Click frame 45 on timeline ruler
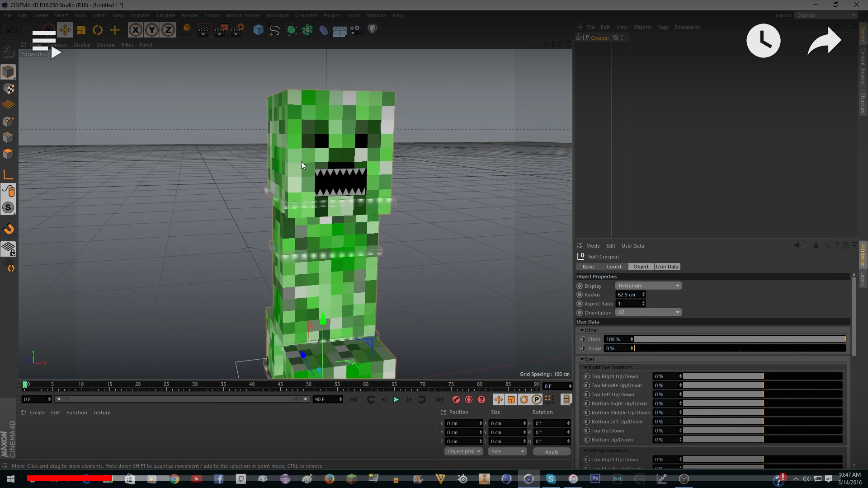The image size is (868, 488). pos(280,385)
